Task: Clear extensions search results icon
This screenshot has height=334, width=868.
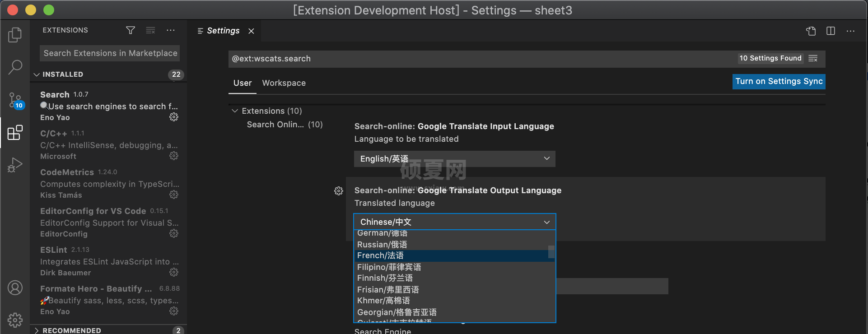Action: (150, 30)
